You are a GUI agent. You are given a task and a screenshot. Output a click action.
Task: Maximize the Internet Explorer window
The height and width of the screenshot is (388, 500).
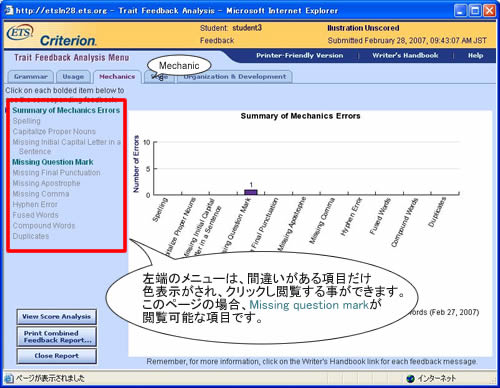[x=475, y=11]
